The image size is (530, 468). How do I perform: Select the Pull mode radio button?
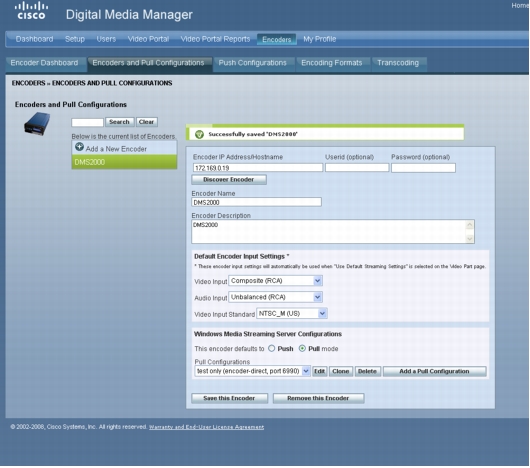click(302, 348)
